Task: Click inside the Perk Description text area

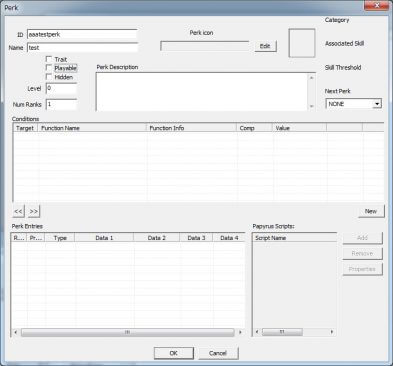Action: tap(202, 92)
